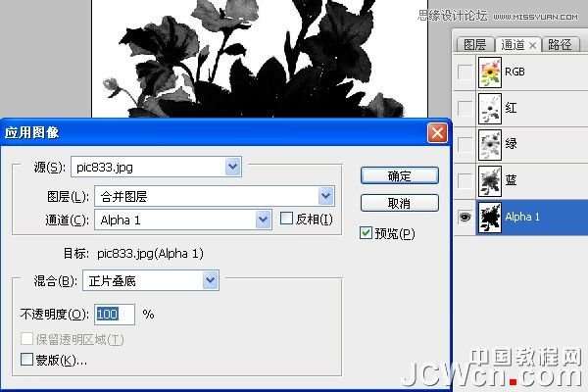This screenshot has width=588, height=392.
Task: Click the 取消 (Cancel) button
Action: coord(400,203)
